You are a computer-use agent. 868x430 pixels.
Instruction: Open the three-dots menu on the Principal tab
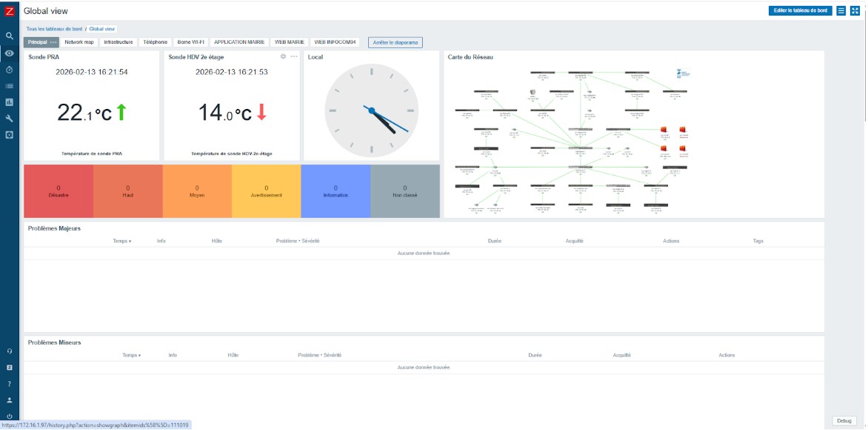pos(53,42)
